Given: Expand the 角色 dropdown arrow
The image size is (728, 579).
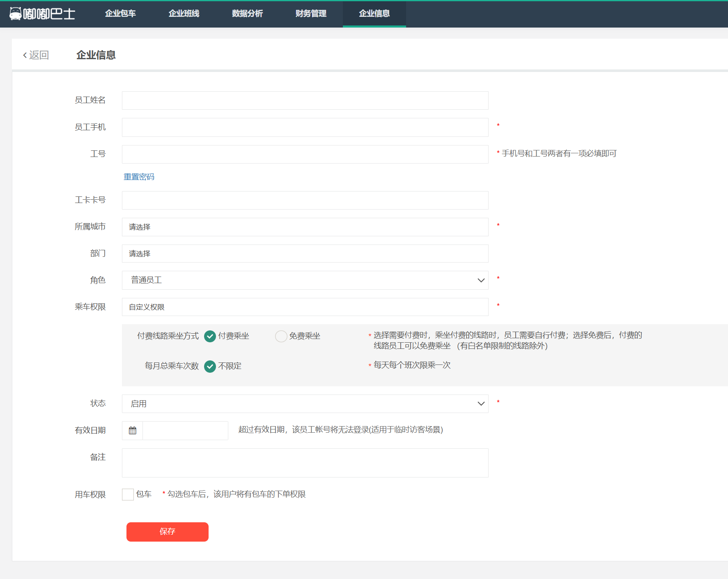Looking at the screenshot, I should tap(480, 280).
